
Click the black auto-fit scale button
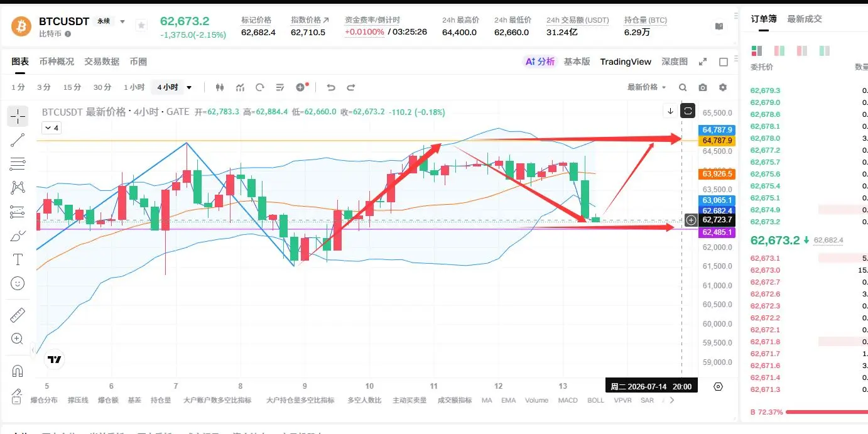(x=688, y=111)
